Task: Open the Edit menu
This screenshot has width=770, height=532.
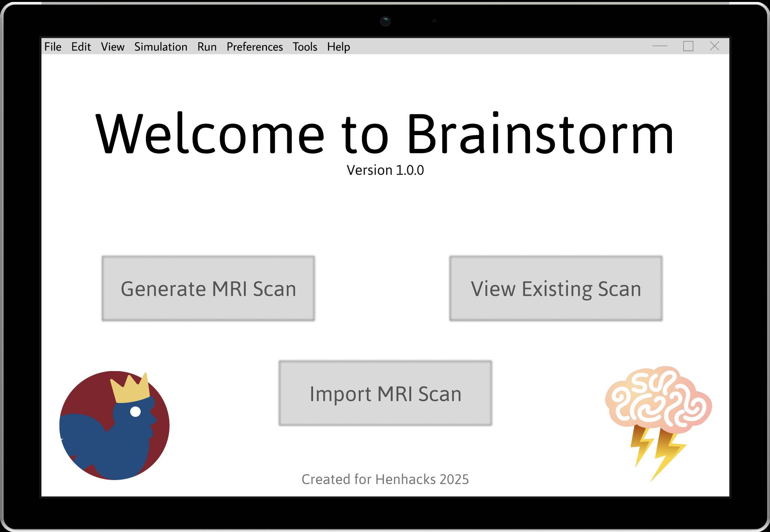Action: coord(81,47)
